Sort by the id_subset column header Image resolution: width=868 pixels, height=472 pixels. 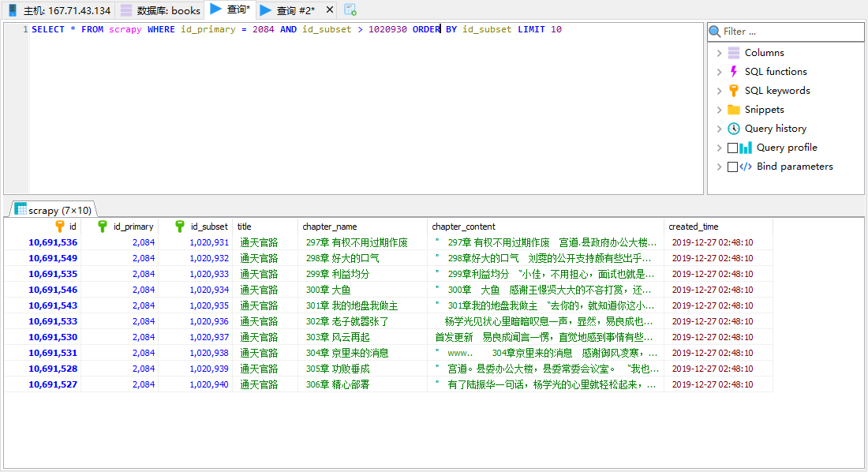[x=196, y=227]
